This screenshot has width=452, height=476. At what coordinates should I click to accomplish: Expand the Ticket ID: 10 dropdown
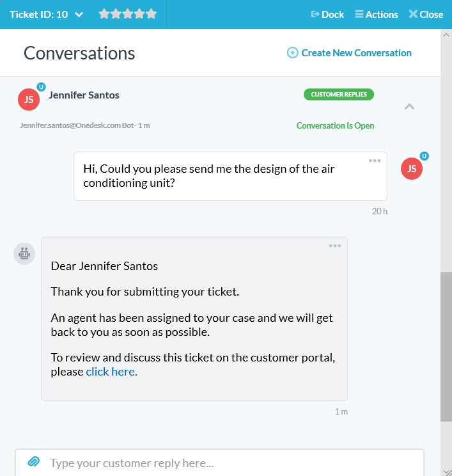tap(79, 14)
